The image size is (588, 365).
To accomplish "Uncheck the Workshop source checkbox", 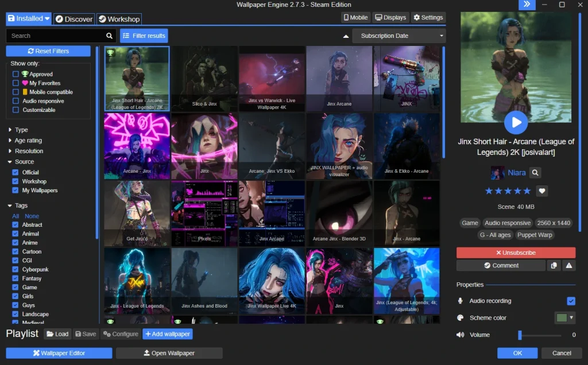I will point(15,181).
